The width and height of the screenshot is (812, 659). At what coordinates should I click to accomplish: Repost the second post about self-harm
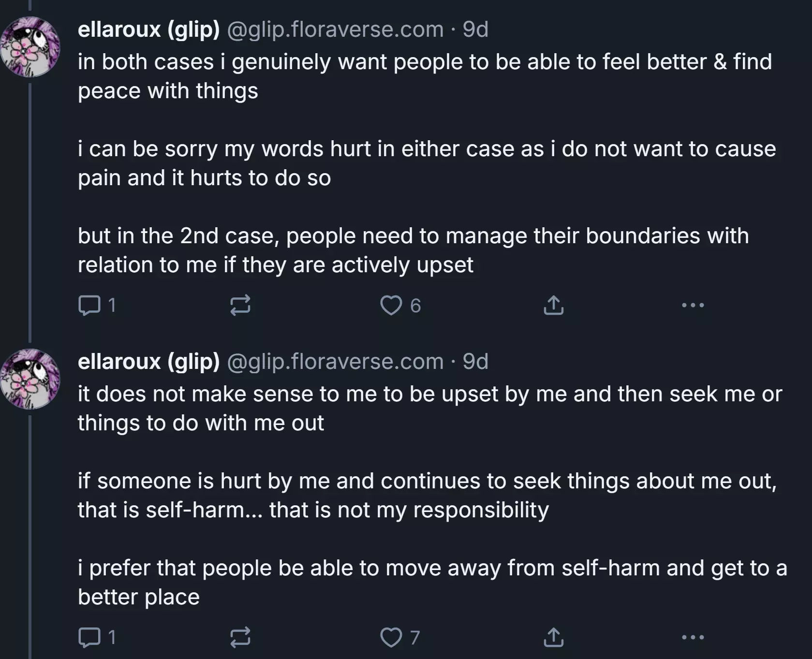(x=240, y=637)
